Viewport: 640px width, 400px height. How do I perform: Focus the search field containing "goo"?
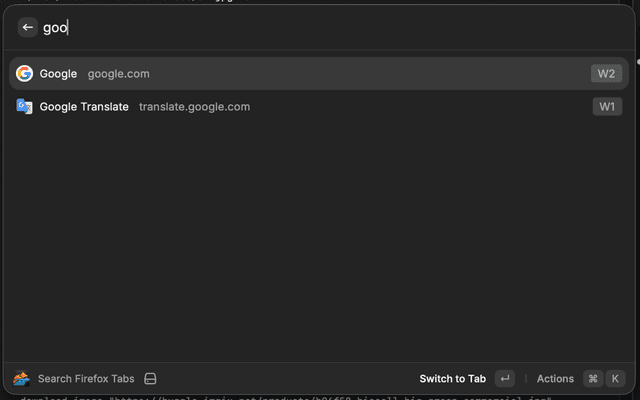(300, 28)
